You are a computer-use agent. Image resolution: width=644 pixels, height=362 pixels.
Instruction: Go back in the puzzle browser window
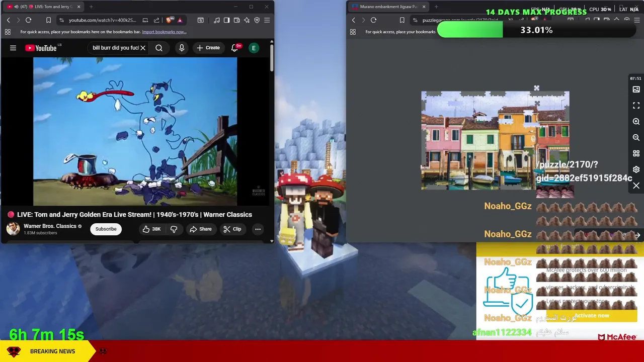point(353,20)
